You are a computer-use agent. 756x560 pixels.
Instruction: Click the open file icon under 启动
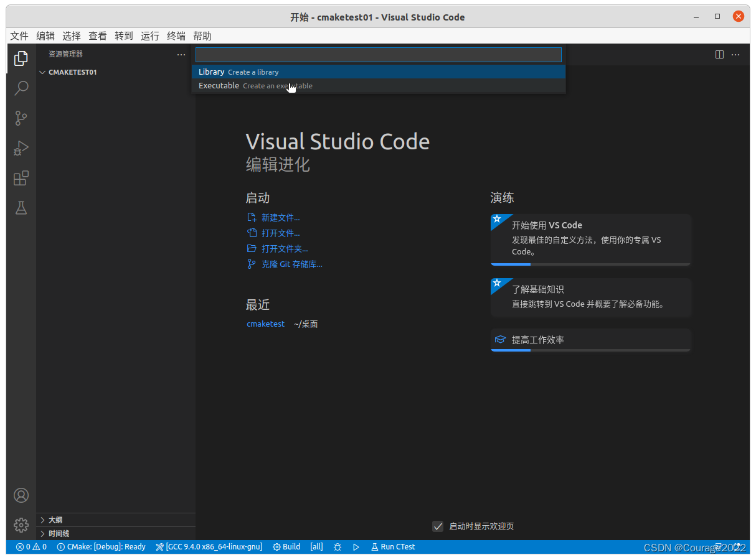click(x=252, y=233)
